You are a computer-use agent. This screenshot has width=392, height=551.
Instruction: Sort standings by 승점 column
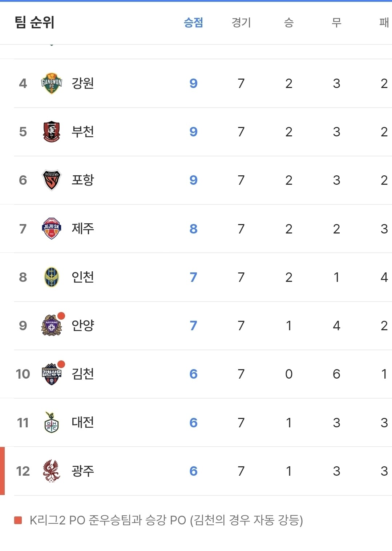(x=193, y=23)
